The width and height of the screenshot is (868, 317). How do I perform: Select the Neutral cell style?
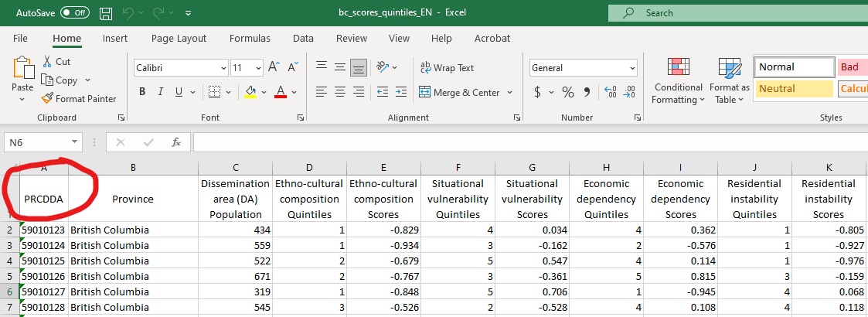793,89
